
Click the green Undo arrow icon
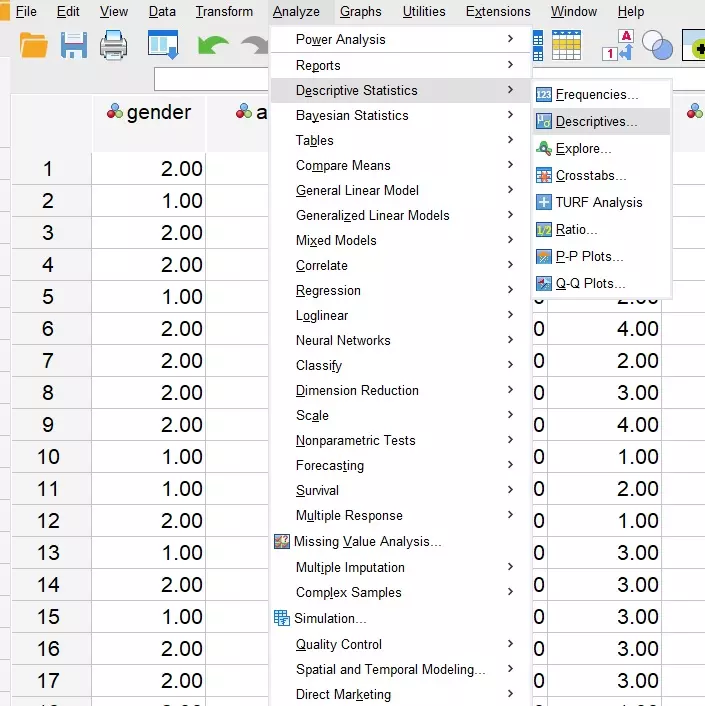(x=212, y=45)
